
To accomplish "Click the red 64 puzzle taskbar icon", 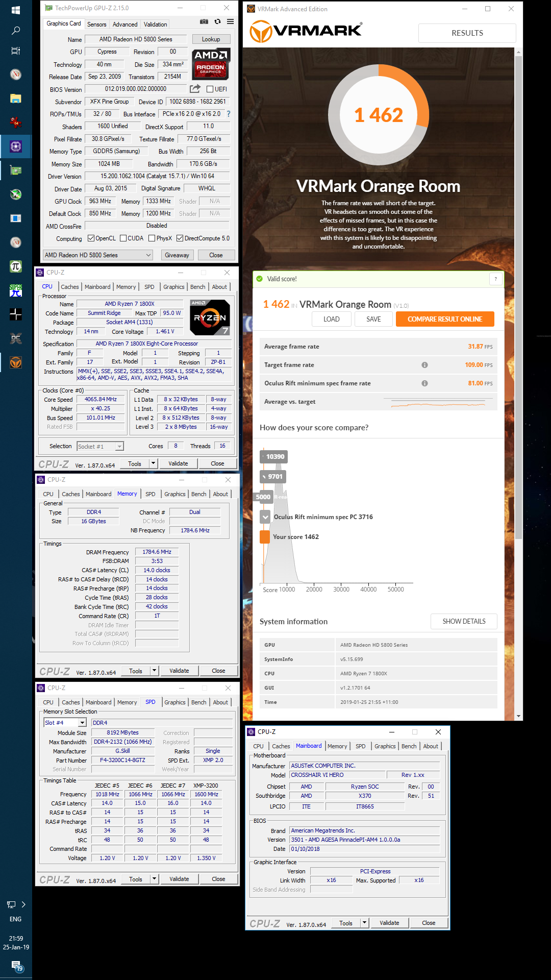I will coord(16,122).
